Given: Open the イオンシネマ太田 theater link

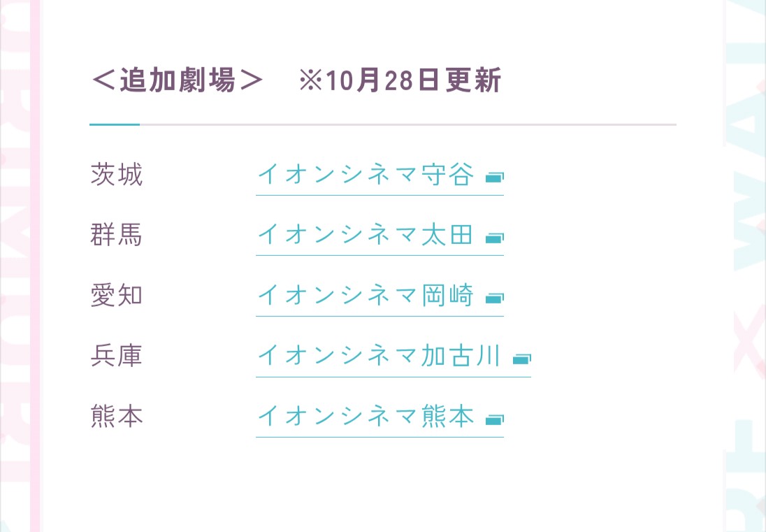Looking at the screenshot, I should (366, 235).
